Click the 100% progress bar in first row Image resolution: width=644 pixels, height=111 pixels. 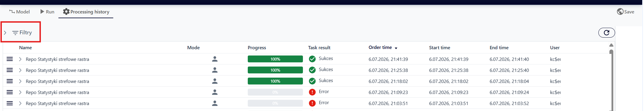[275, 59]
